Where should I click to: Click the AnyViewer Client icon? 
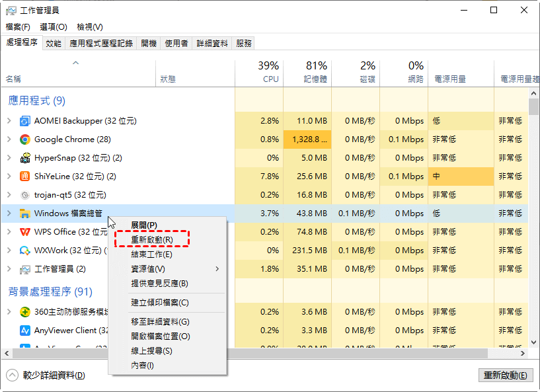[x=25, y=331]
